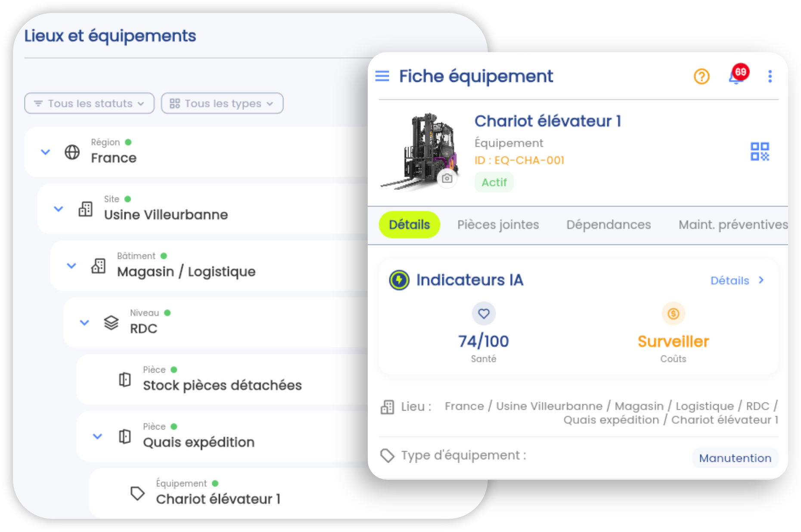This screenshot has height=532, width=801.
Task: Click the Manutention type badge
Action: click(x=735, y=458)
